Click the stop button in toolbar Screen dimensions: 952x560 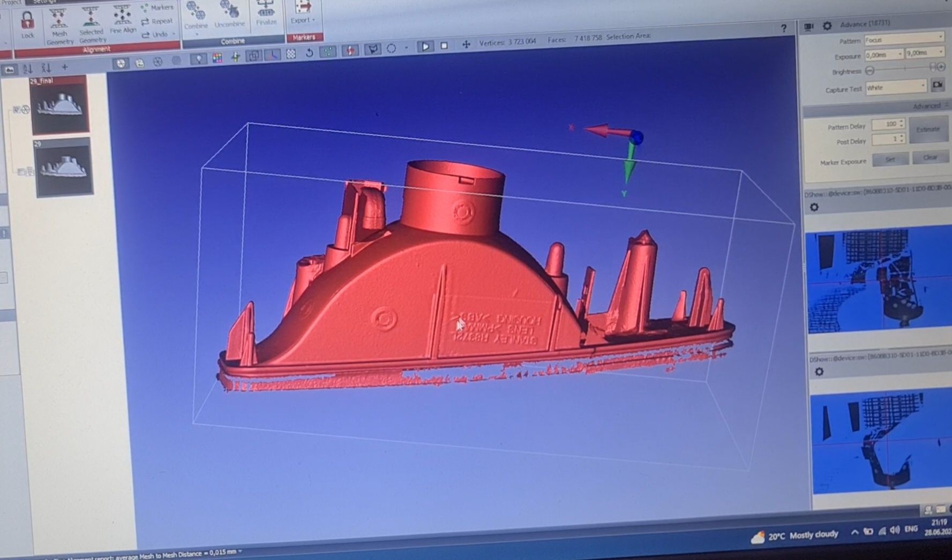point(444,46)
